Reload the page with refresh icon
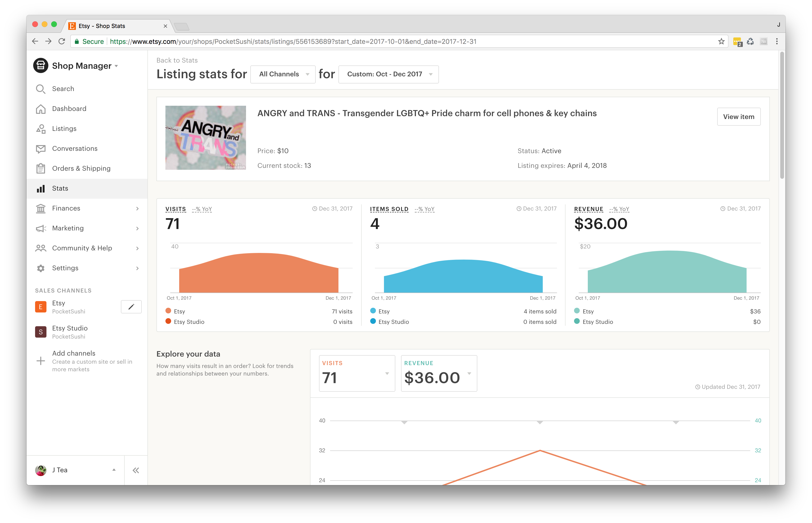The height and width of the screenshot is (523, 812). 61,41
